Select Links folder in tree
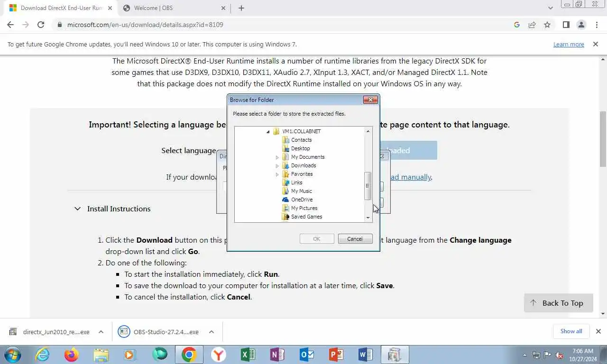 pyautogui.click(x=296, y=182)
